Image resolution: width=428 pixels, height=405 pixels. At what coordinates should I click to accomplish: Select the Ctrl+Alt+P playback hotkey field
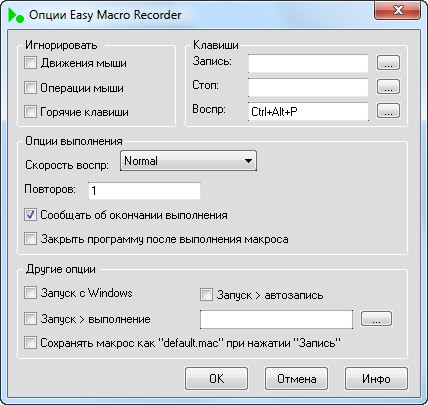[308, 112]
